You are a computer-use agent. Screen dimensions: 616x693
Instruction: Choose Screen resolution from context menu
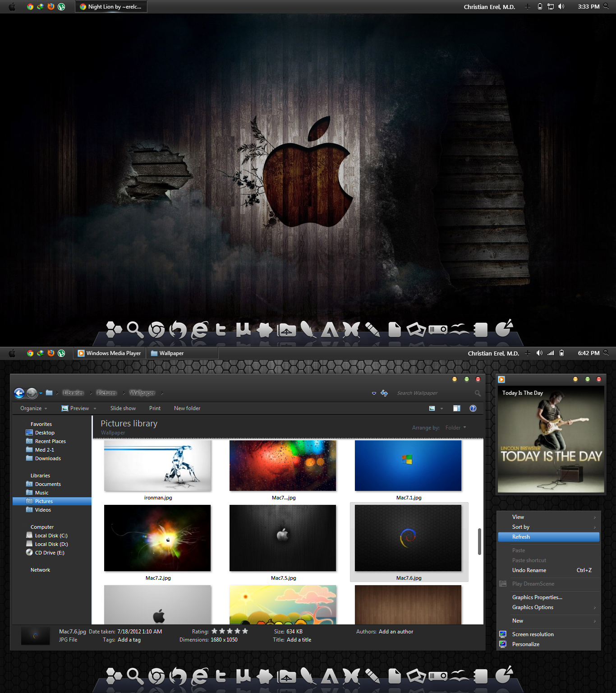click(x=549, y=634)
